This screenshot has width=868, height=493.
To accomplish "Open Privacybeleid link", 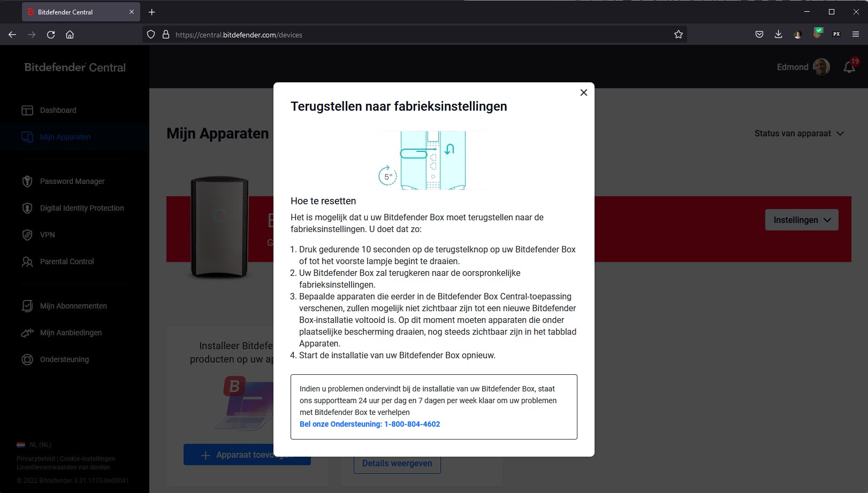I will pyautogui.click(x=36, y=459).
